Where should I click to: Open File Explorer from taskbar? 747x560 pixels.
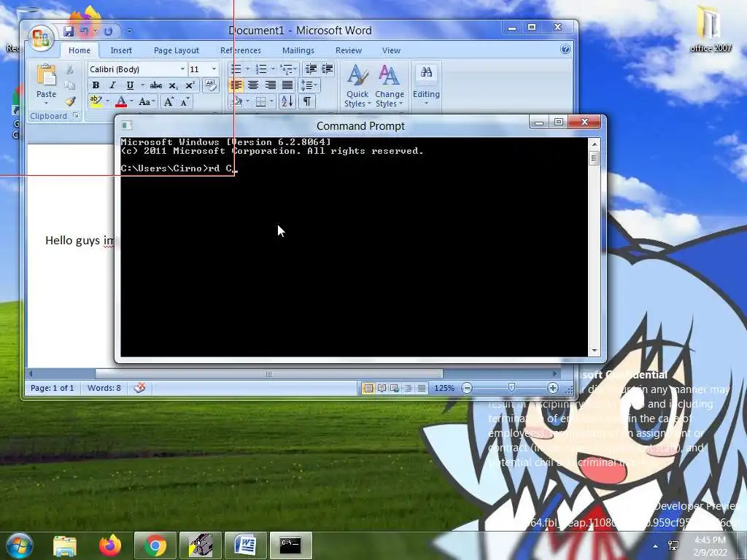tap(65, 545)
